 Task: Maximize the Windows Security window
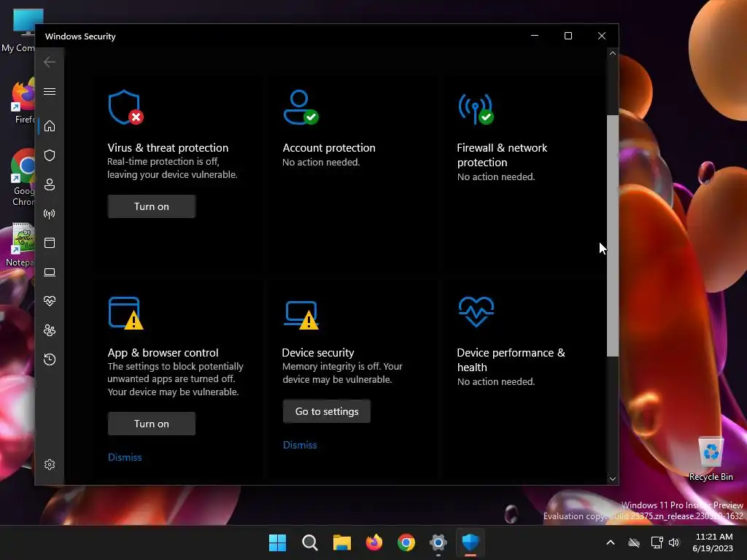click(x=568, y=36)
